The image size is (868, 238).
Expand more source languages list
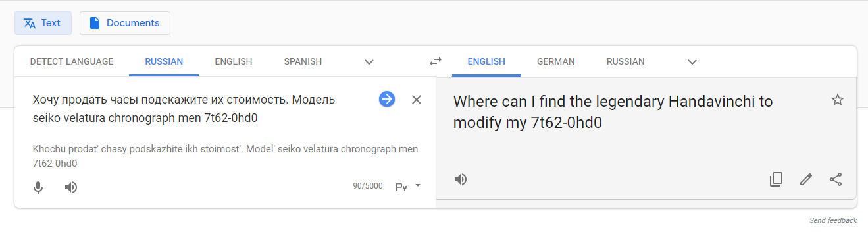(369, 62)
